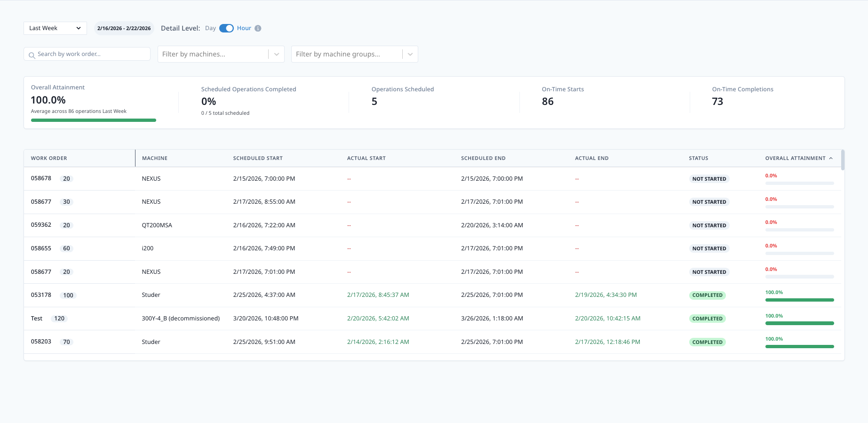Open work order Test
868x423 pixels.
pyautogui.click(x=37, y=319)
